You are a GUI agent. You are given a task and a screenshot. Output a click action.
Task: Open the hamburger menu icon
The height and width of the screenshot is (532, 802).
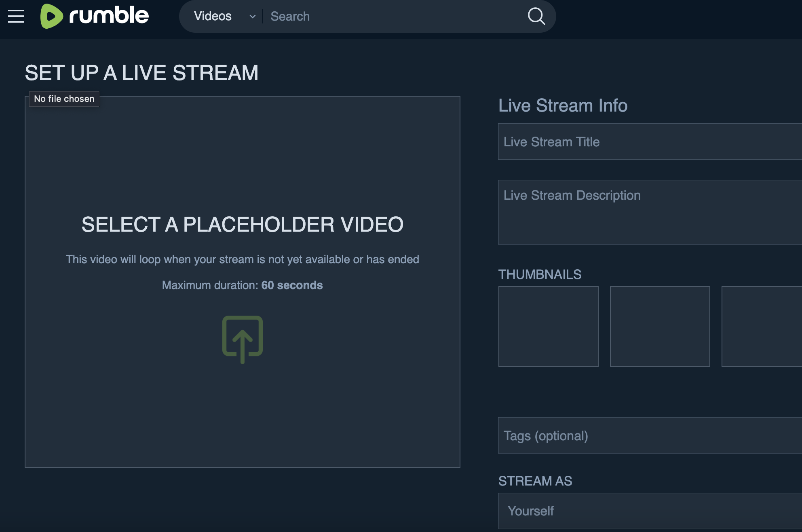coord(16,16)
